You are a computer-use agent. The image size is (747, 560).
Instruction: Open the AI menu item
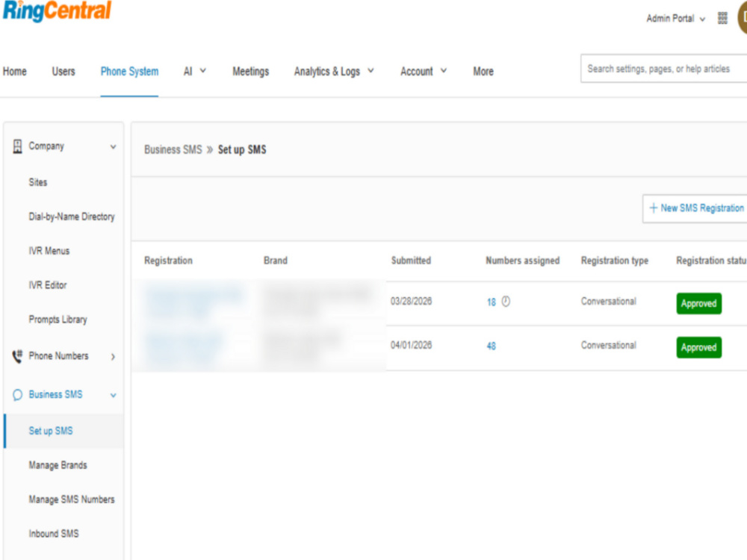(188, 72)
